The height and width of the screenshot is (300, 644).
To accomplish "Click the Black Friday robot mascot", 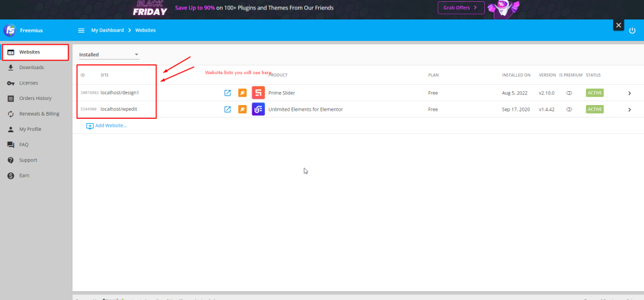I will pyautogui.click(x=504, y=9).
